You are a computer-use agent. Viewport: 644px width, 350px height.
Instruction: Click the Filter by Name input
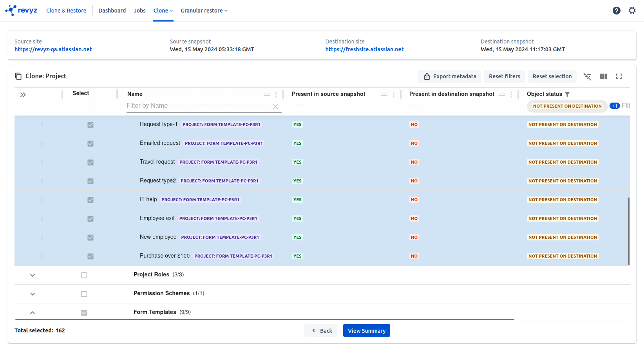pyautogui.click(x=196, y=106)
